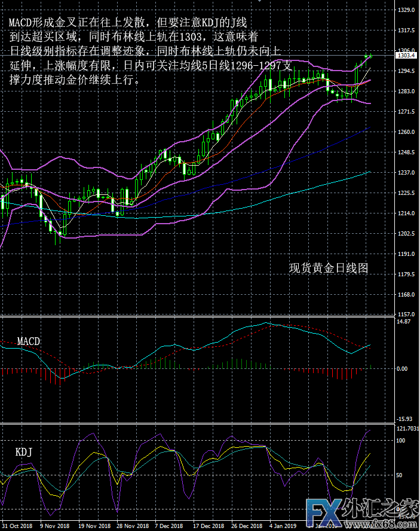Click the 1260.0 price axis label
Image resolution: width=420 pixels, height=531 pixels.
tap(407, 132)
